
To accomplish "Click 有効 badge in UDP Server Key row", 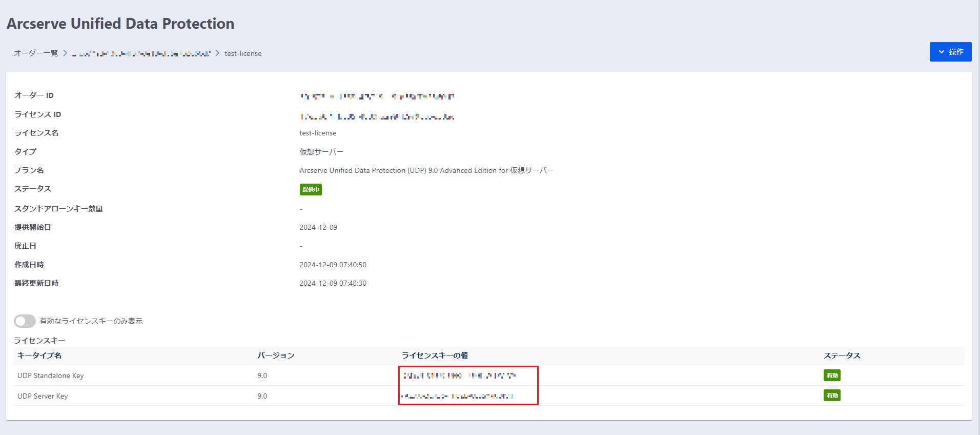I will click(x=832, y=396).
